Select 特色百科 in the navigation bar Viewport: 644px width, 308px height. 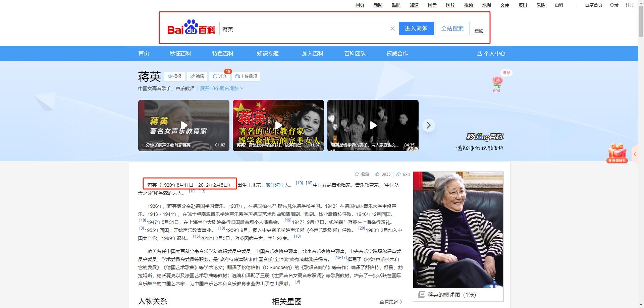click(x=223, y=54)
